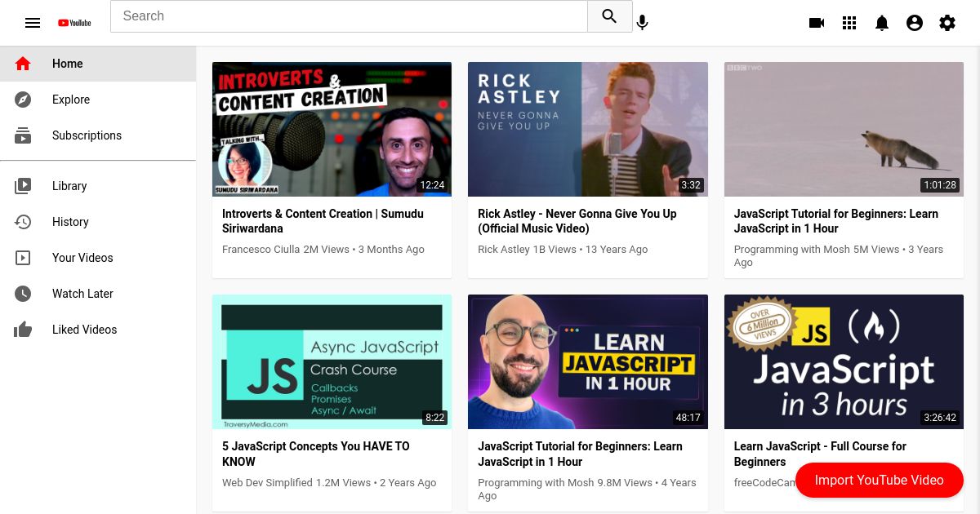Select the Explore compass icon
Image resolution: width=980 pixels, height=514 pixels.
(23, 100)
